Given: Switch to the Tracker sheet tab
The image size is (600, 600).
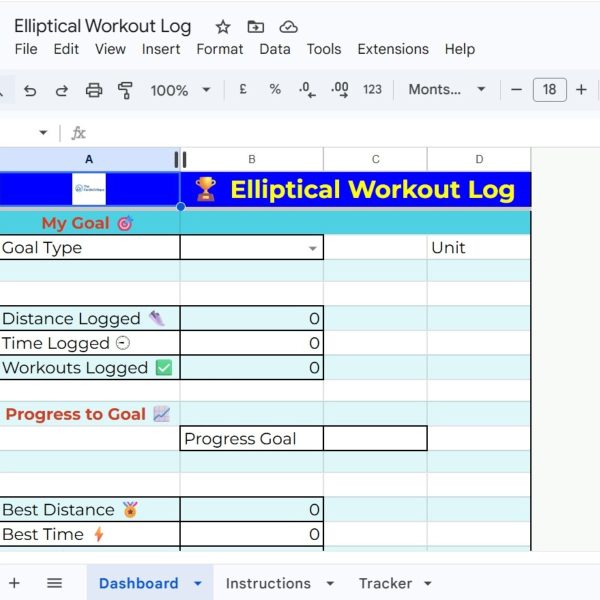Looking at the screenshot, I should click(385, 584).
